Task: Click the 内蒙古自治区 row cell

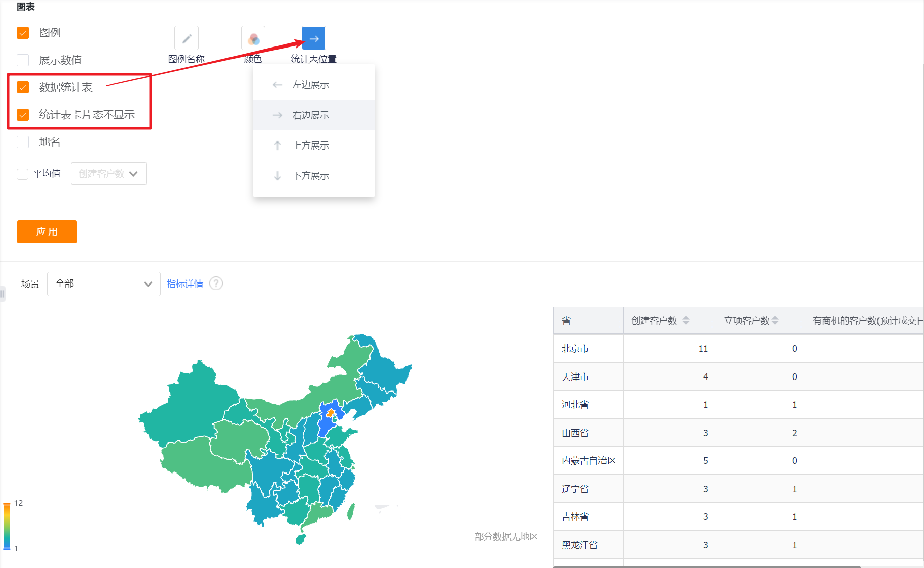Action: pos(588,461)
